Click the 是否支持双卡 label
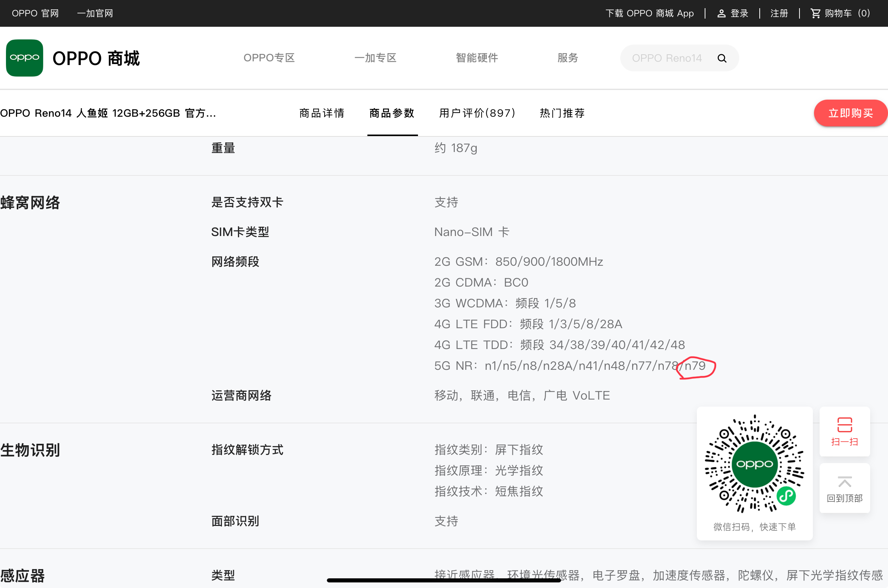The image size is (888, 588). [247, 203]
